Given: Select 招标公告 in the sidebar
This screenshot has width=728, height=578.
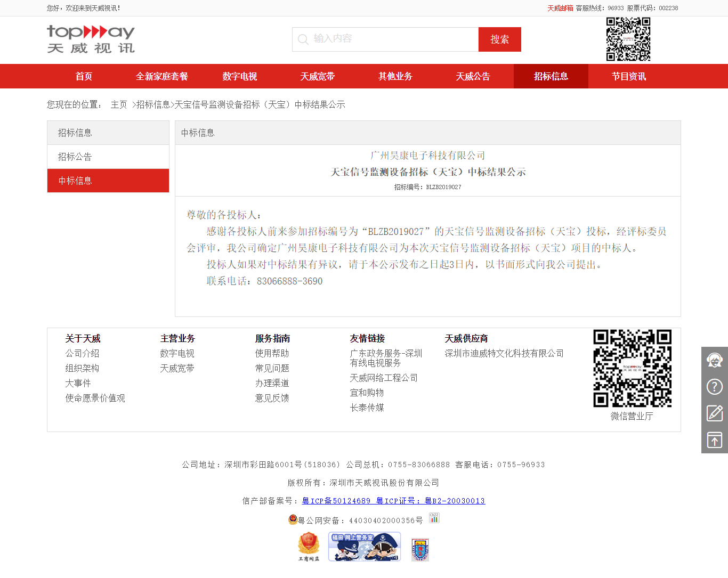Looking at the screenshot, I should [x=108, y=157].
